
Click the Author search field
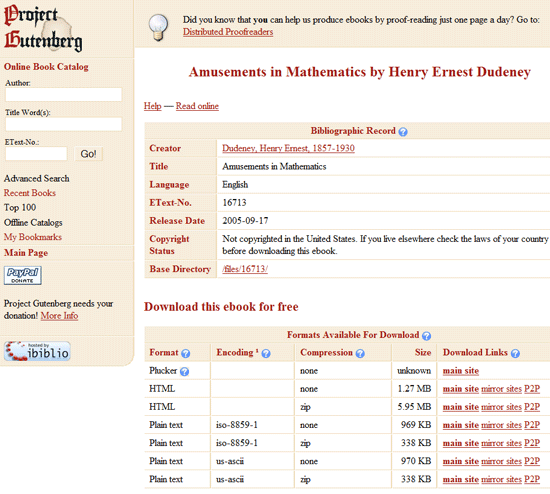(x=63, y=95)
